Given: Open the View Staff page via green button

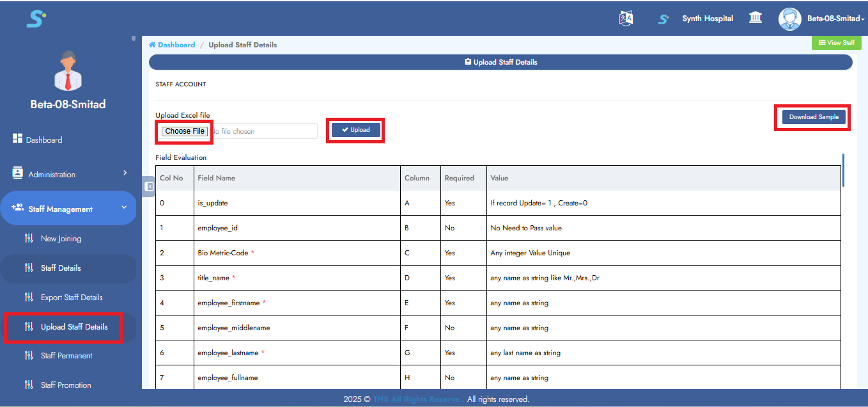Looking at the screenshot, I should [836, 42].
